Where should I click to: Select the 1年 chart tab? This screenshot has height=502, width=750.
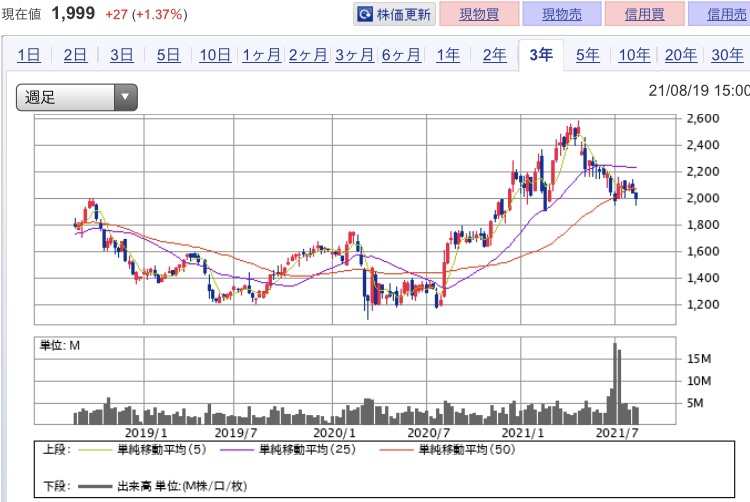448,55
